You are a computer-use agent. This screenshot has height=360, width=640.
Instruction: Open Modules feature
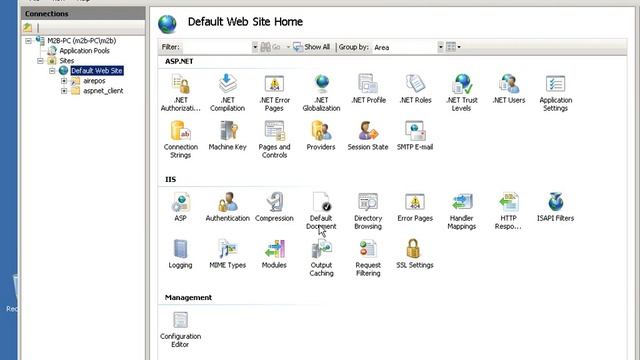(x=274, y=254)
